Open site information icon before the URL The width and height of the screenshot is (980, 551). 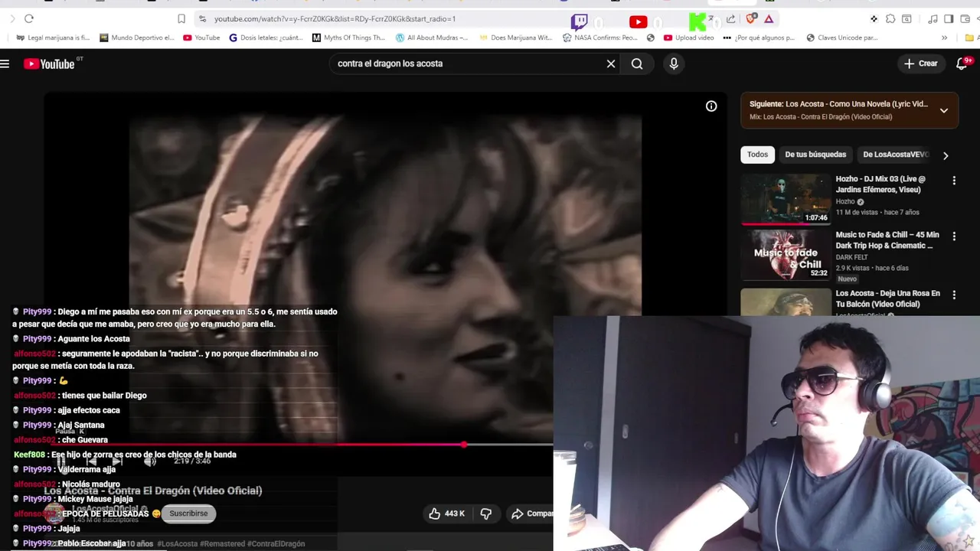coord(202,18)
